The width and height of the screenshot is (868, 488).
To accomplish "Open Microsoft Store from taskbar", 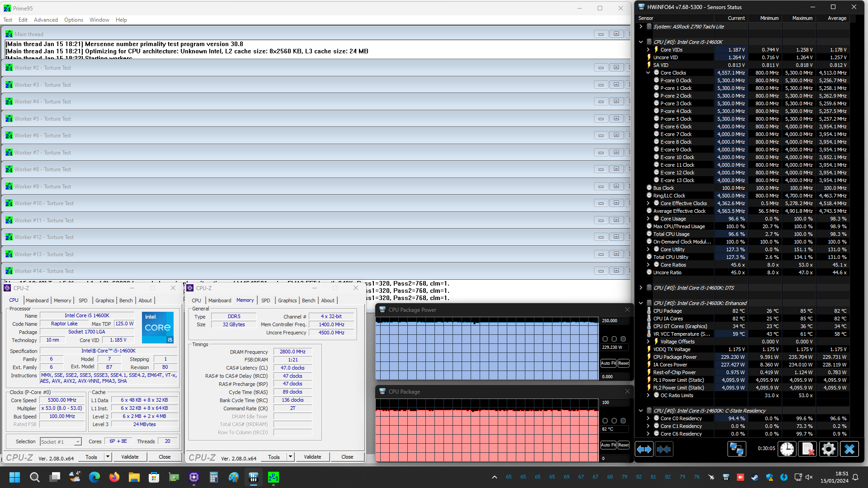I will pyautogui.click(x=154, y=477).
